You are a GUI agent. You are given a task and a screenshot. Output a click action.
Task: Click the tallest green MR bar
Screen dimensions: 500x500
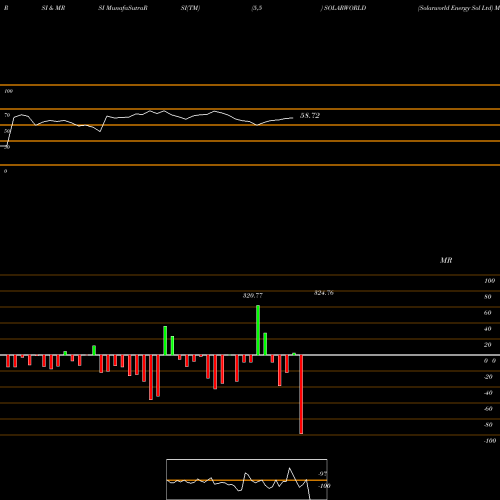point(258,330)
